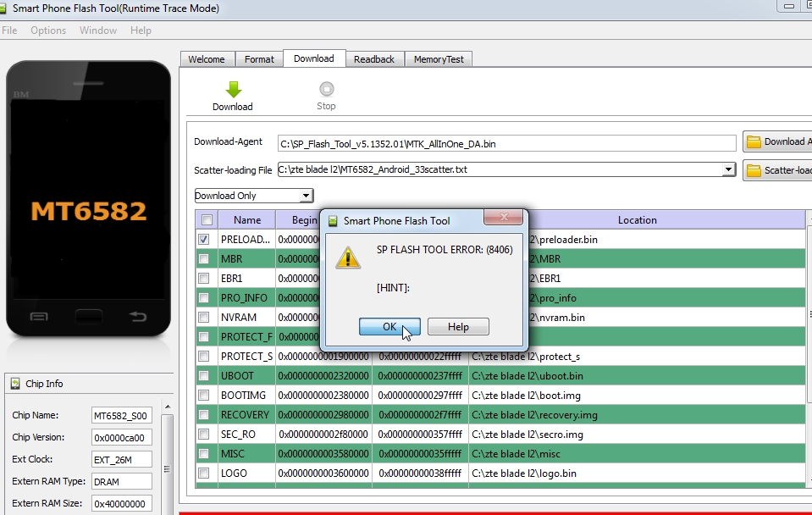Click the error dialog title bar icon
812x515 pixels.
(333, 221)
